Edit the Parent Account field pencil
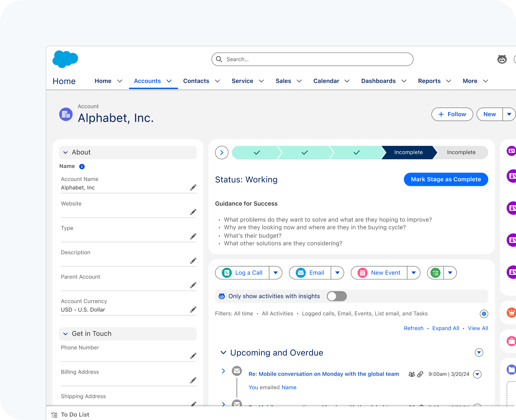This screenshot has width=516, height=420. point(193,285)
